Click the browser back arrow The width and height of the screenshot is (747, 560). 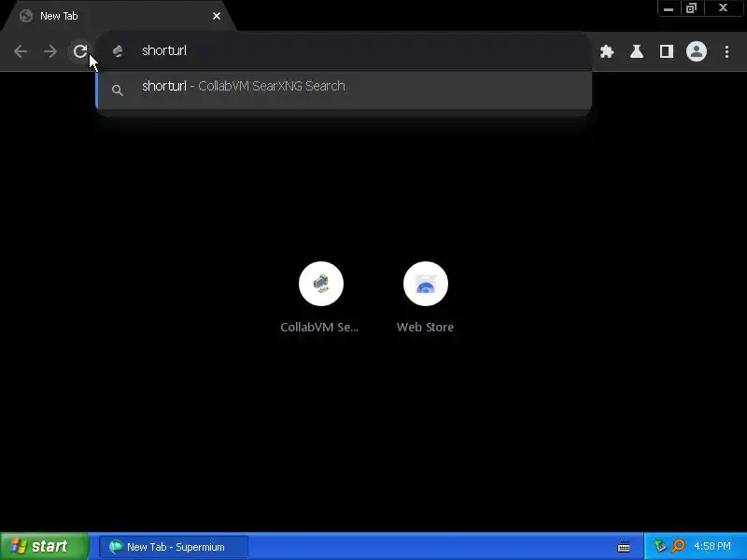pyautogui.click(x=21, y=51)
